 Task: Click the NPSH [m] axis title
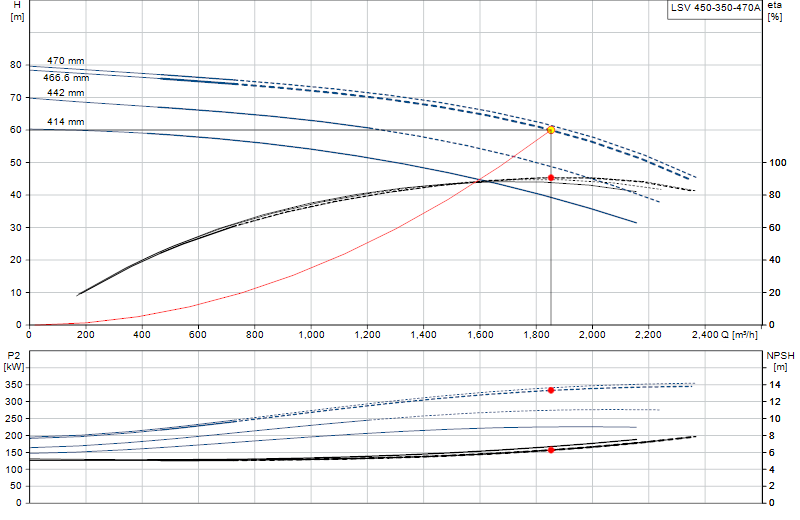tap(780, 361)
